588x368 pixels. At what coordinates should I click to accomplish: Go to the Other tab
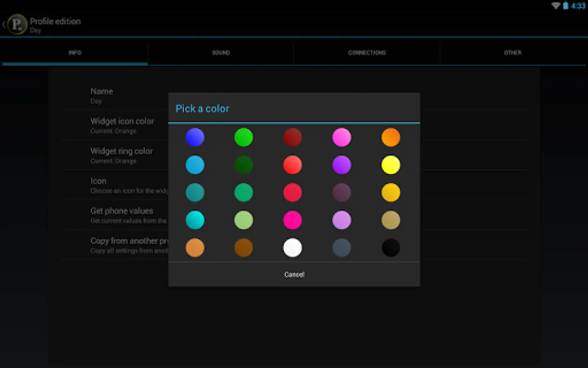[513, 53]
